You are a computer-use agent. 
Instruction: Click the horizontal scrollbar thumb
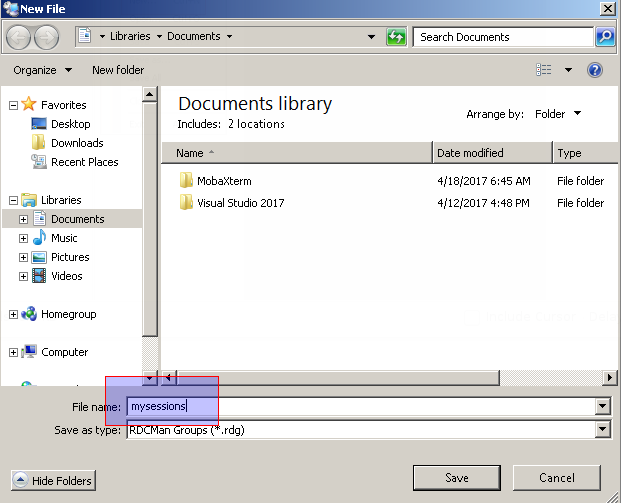point(338,377)
